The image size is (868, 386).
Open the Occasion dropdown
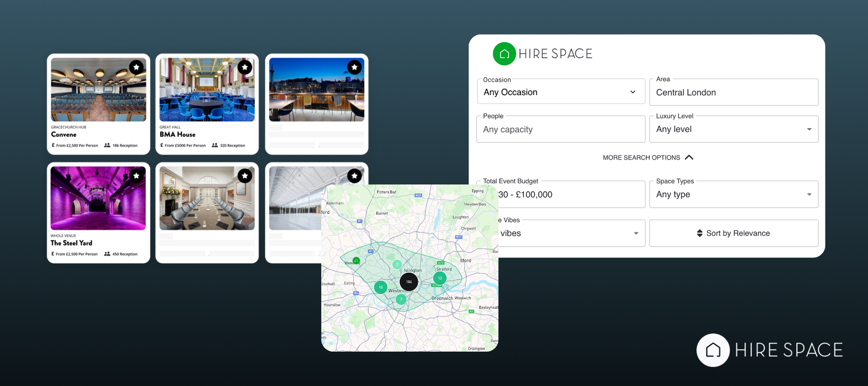[561, 92]
